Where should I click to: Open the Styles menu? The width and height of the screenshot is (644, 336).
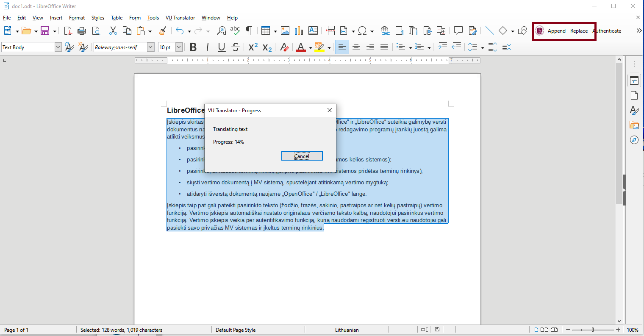tap(98, 18)
